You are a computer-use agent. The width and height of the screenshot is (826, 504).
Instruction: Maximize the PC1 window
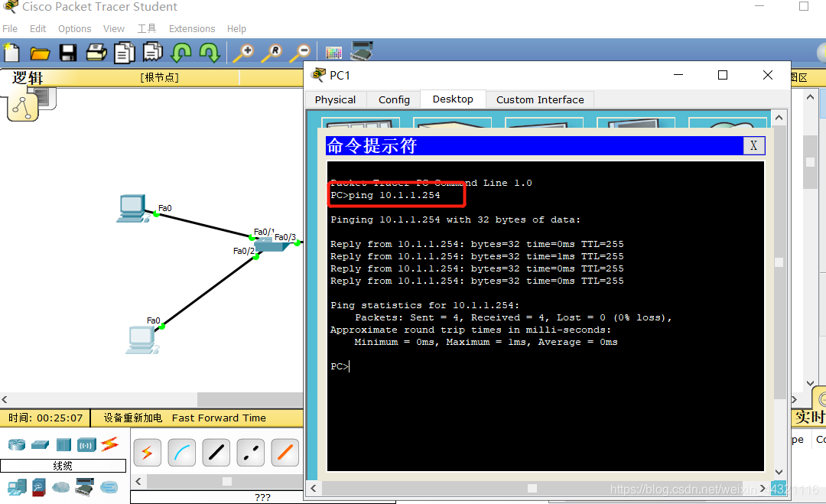(723, 75)
